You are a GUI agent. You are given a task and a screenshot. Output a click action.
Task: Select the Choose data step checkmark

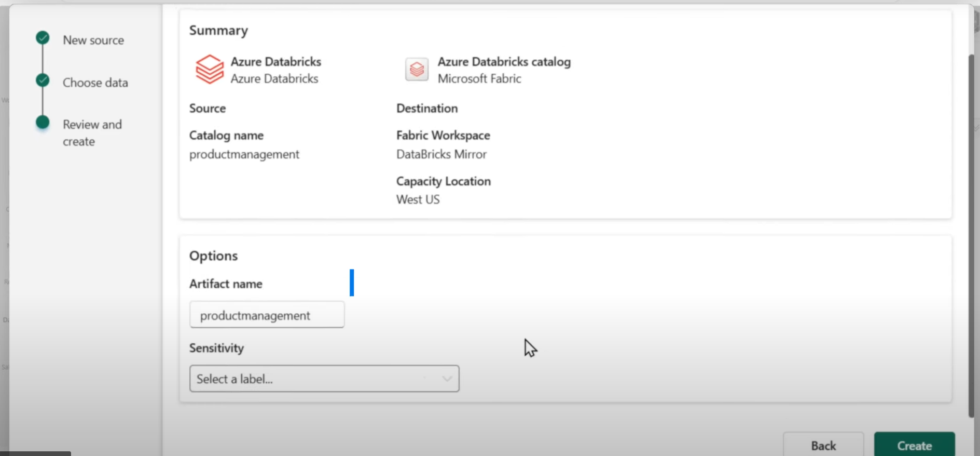[x=43, y=81]
